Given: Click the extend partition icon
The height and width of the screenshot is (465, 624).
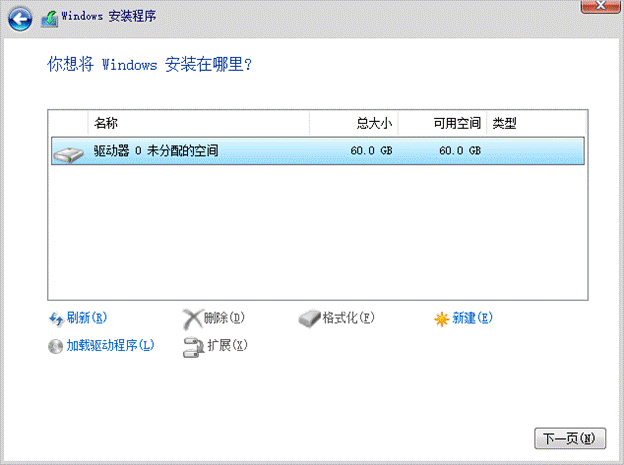Looking at the screenshot, I should click(193, 347).
